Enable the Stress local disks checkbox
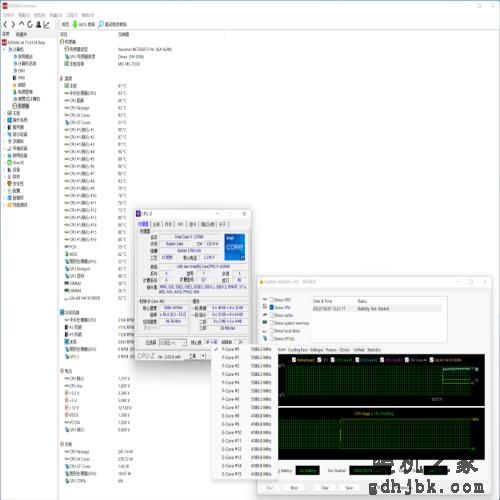 272,331
